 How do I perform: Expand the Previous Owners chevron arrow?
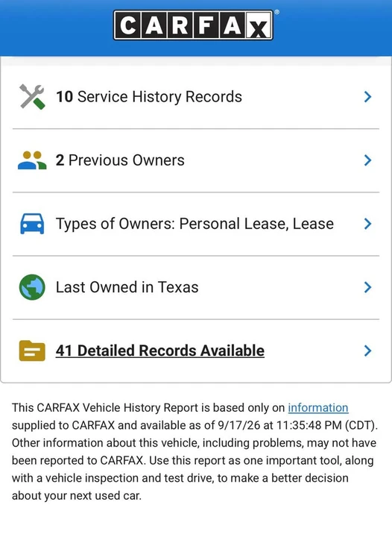point(367,160)
